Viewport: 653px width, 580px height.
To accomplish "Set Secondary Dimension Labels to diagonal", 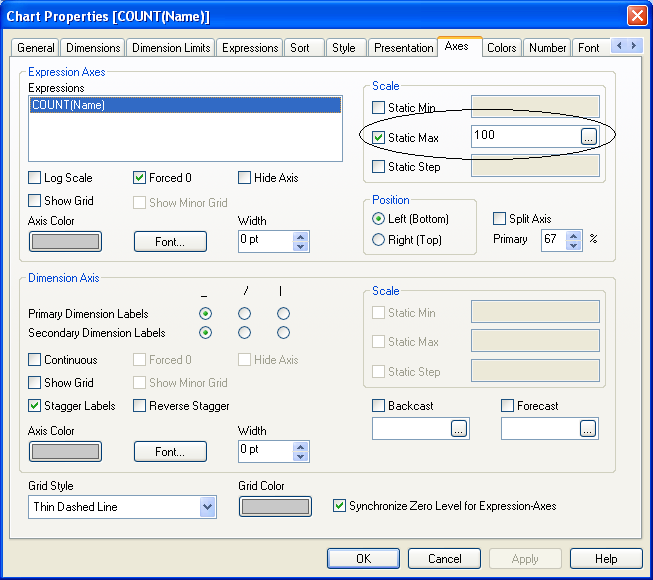I will tap(244, 333).
